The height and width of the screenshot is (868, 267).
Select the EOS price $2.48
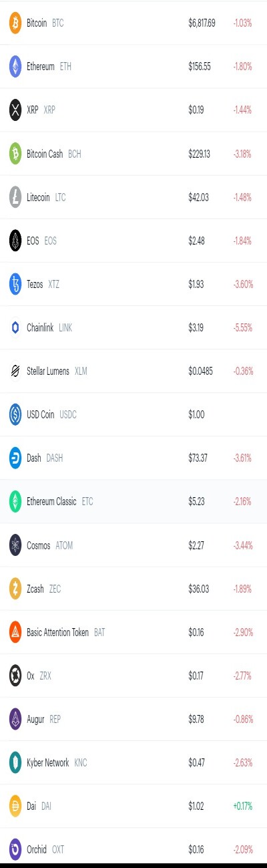(x=196, y=241)
